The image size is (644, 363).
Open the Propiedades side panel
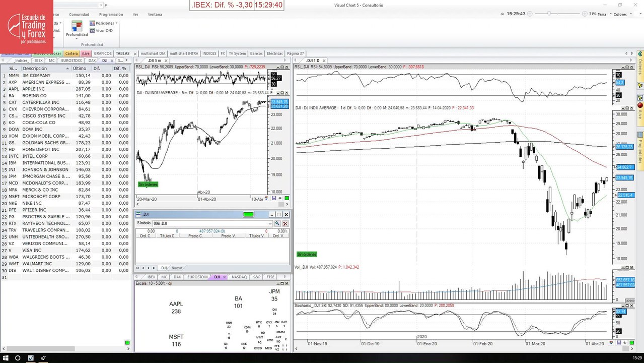pos(640,150)
